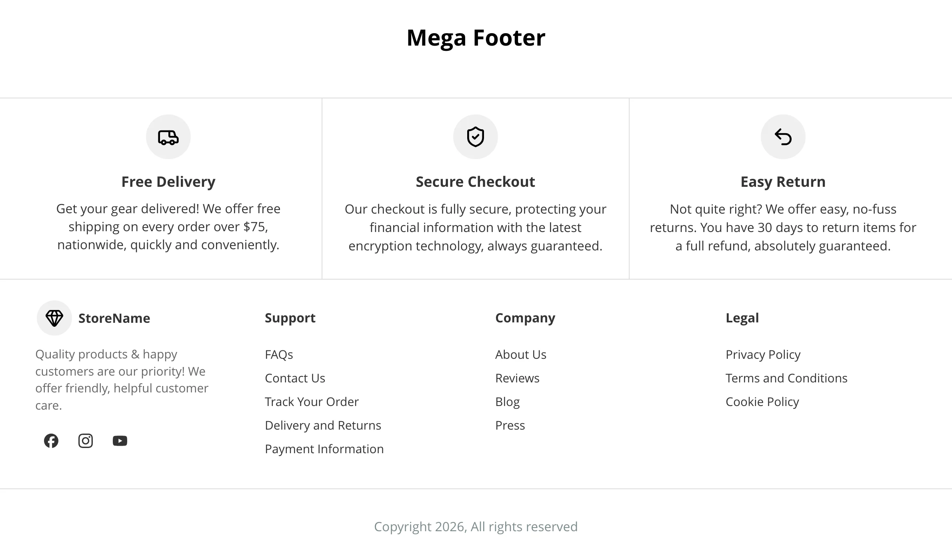Open the YouTube social icon

pos(120,440)
